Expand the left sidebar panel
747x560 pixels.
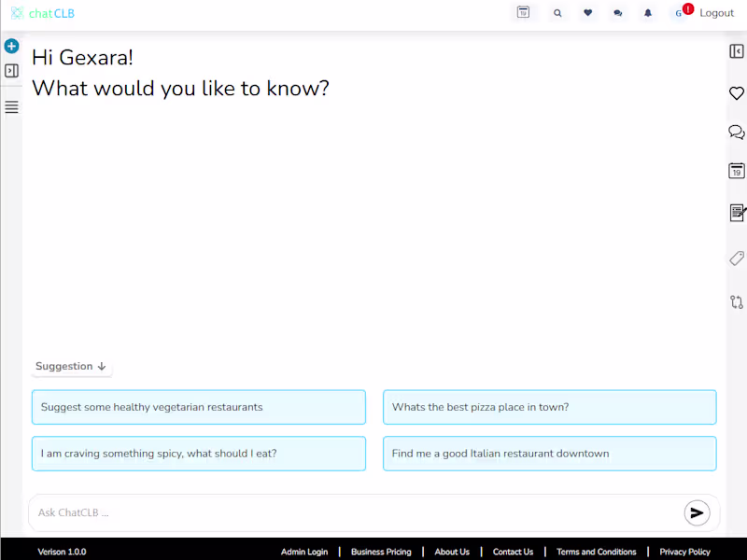(11, 71)
